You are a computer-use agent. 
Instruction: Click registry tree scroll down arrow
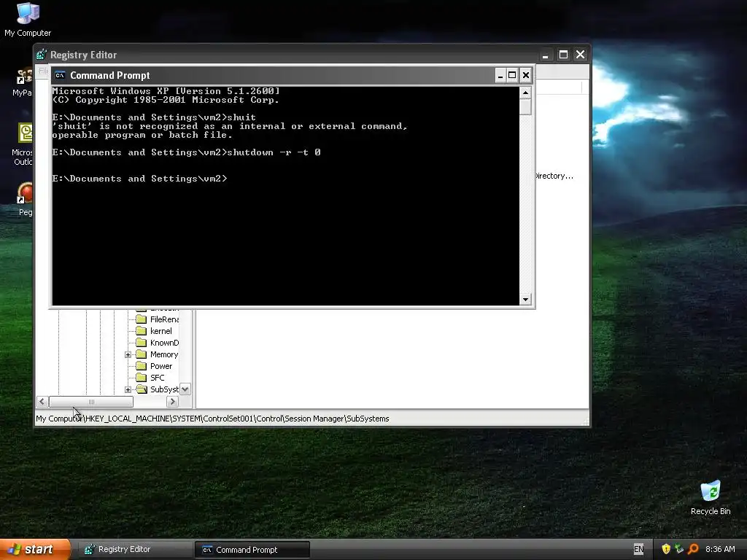185,389
